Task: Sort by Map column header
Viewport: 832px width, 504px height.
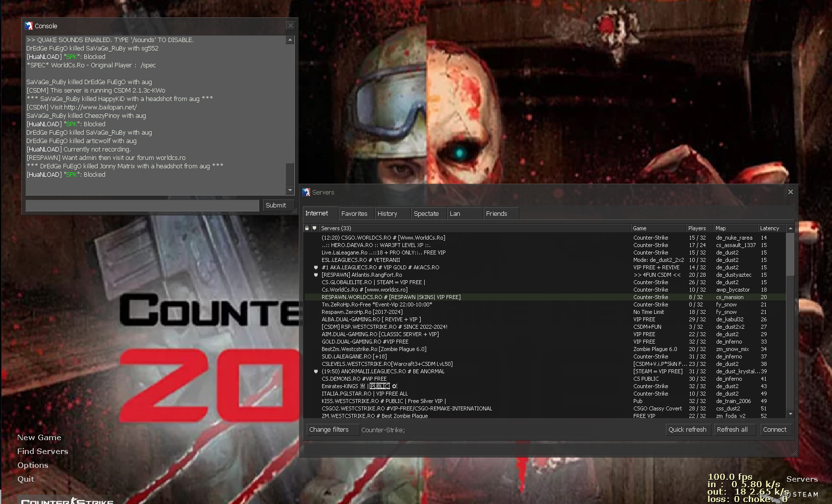Action: pos(735,228)
